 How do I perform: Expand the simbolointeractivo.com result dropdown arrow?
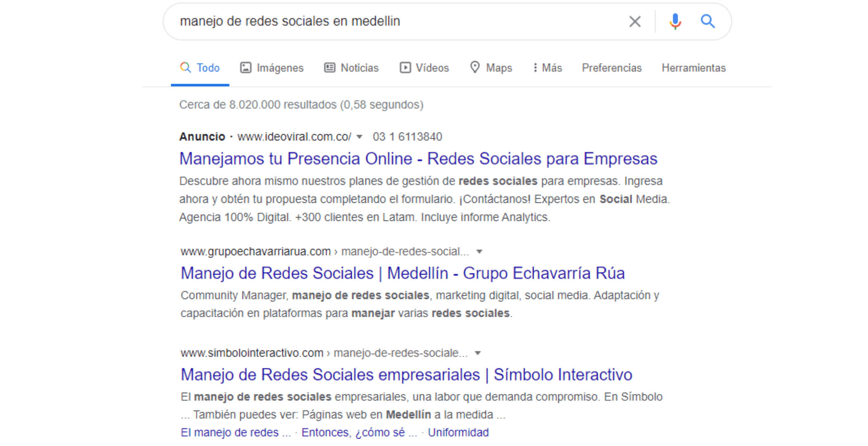coord(478,353)
